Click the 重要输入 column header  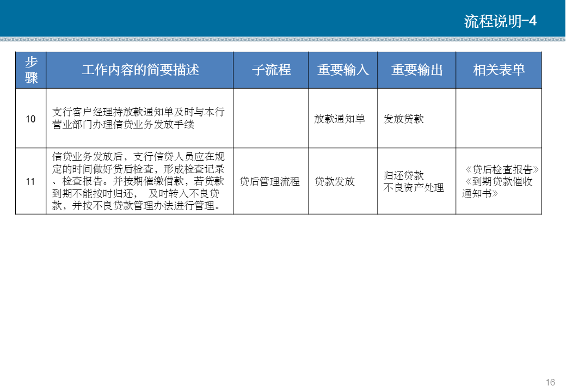pos(343,70)
